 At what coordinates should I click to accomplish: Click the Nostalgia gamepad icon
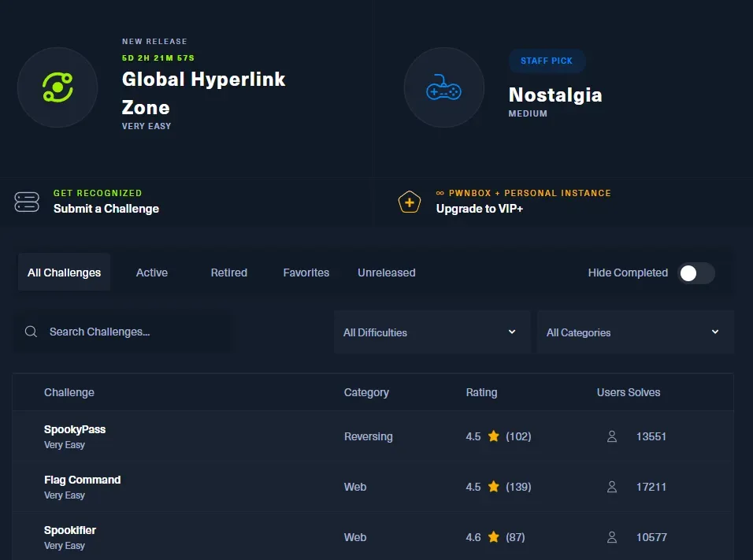pos(443,87)
